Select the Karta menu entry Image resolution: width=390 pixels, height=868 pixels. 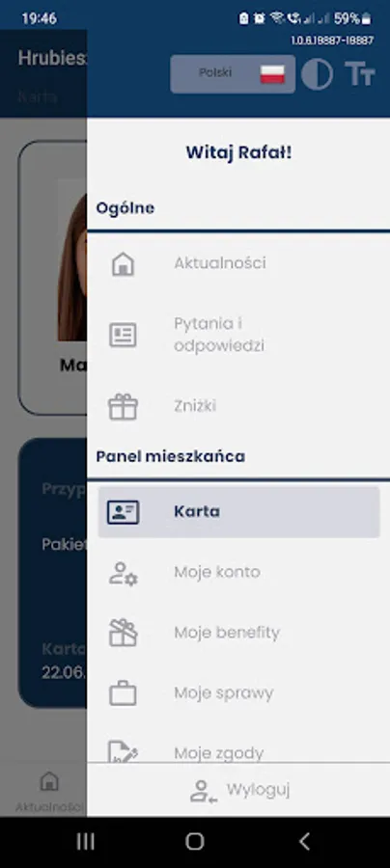pyautogui.click(x=238, y=512)
